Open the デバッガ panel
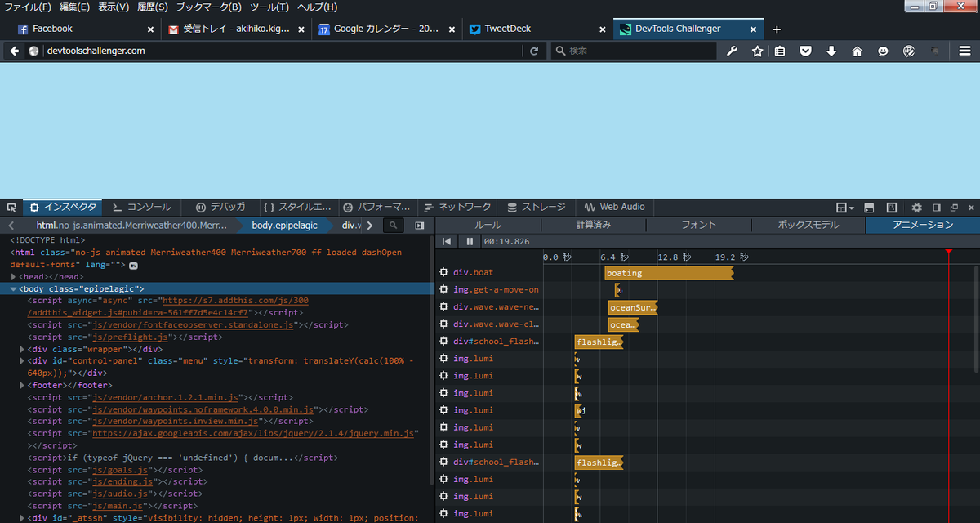Viewport: 980px width, 523px height. coord(219,207)
